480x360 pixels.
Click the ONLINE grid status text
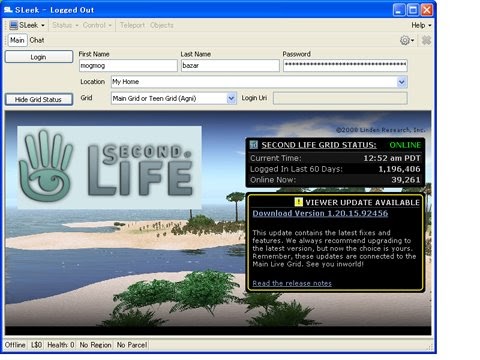pos(405,145)
